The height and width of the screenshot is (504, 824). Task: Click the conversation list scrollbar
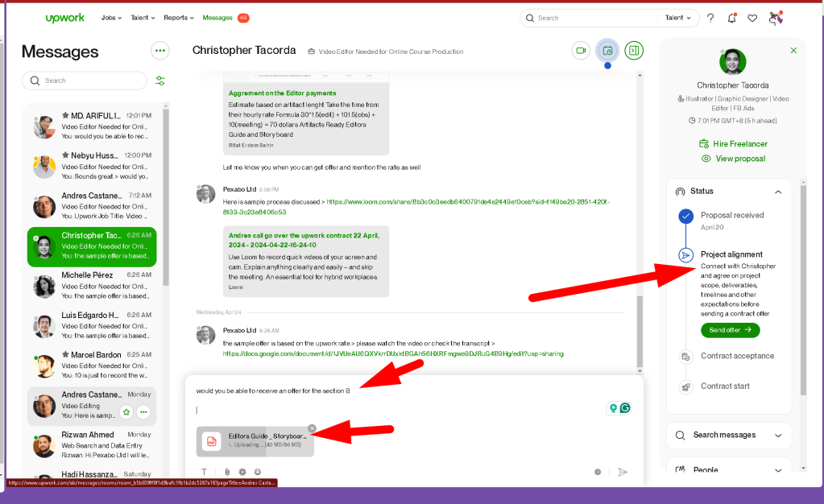(166, 197)
